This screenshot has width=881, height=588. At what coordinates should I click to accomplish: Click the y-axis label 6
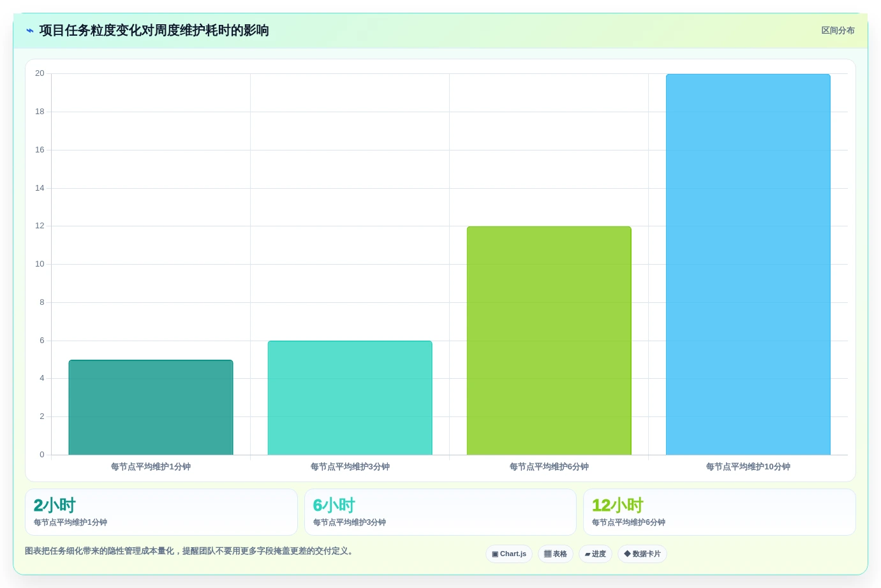pyautogui.click(x=42, y=341)
